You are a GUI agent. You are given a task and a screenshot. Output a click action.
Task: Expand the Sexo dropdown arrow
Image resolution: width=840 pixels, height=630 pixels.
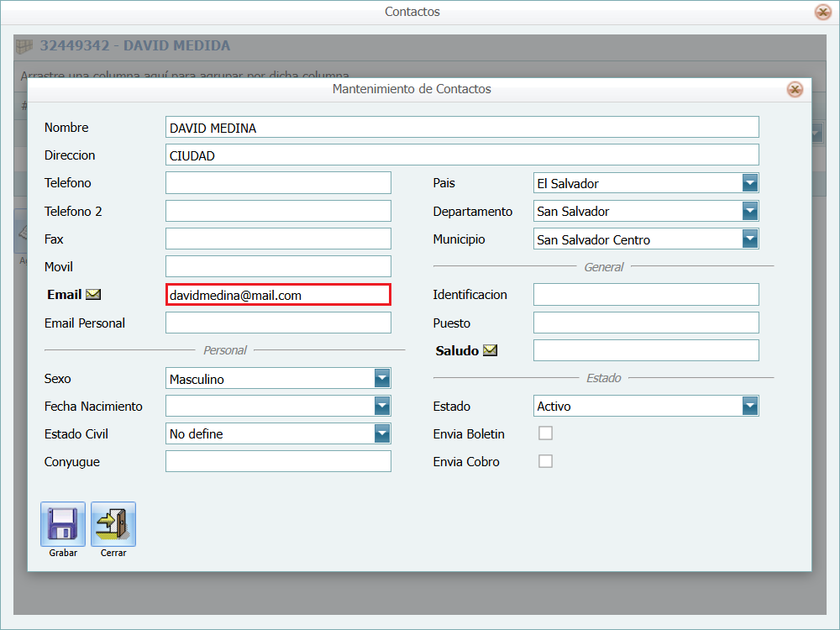(382, 379)
